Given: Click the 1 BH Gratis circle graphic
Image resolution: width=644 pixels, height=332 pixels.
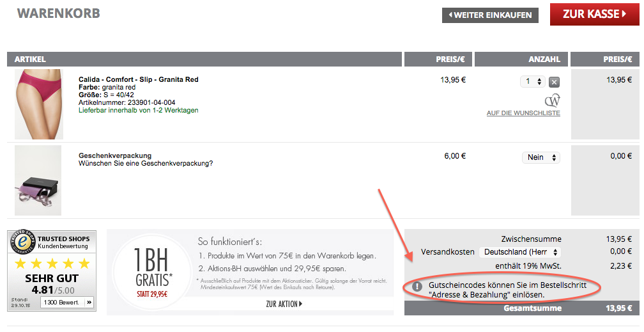Looking at the screenshot, I should pyautogui.click(x=151, y=273).
